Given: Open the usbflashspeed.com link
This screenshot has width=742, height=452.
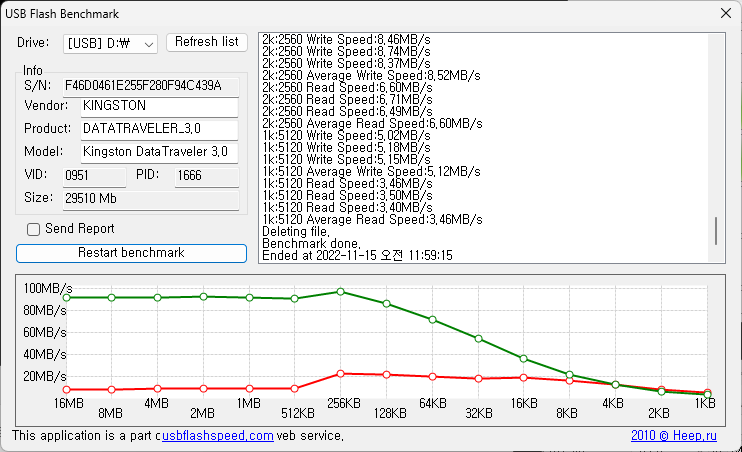Looking at the screenshot, I should tap(218, 435).
